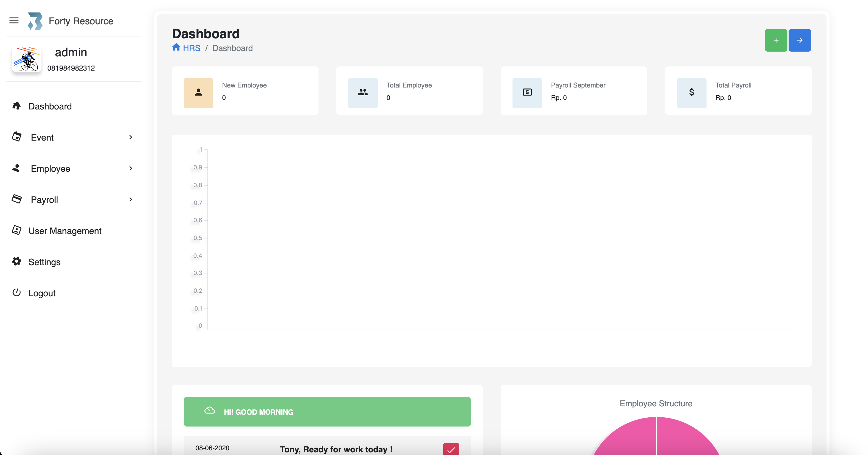Image resolution: width=868 pixels, height=455 pixels.
Task: Click the Payroll September money icon
Action: click(527, 93)
